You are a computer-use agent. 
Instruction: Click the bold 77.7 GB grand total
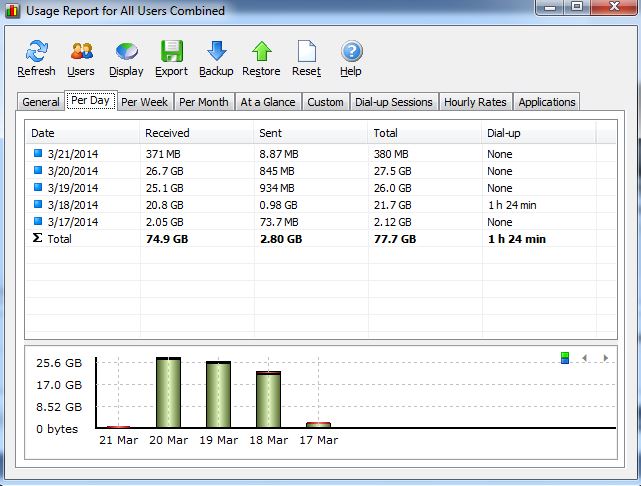point(395,239)
